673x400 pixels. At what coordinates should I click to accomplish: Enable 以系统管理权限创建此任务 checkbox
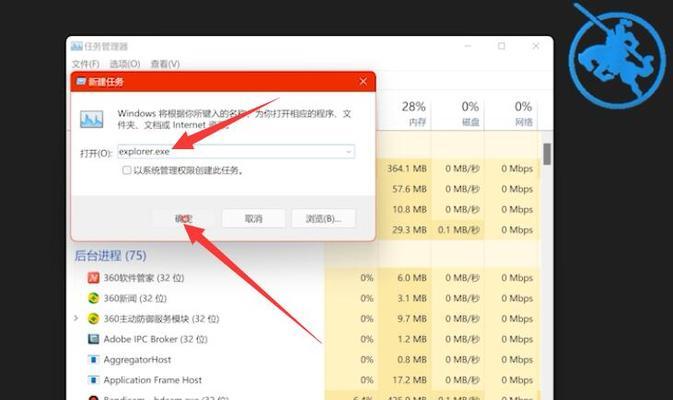(x=127, y=170)
